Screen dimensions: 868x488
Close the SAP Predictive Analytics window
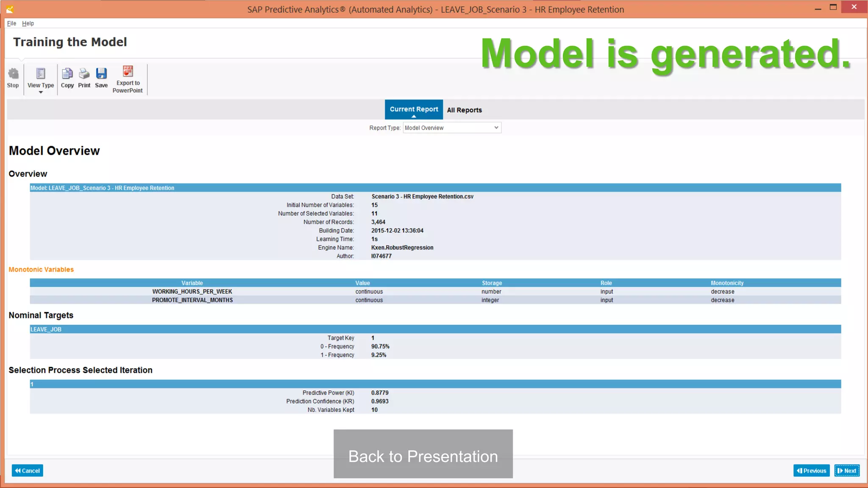pyautogui.click(x=854, y=7)
